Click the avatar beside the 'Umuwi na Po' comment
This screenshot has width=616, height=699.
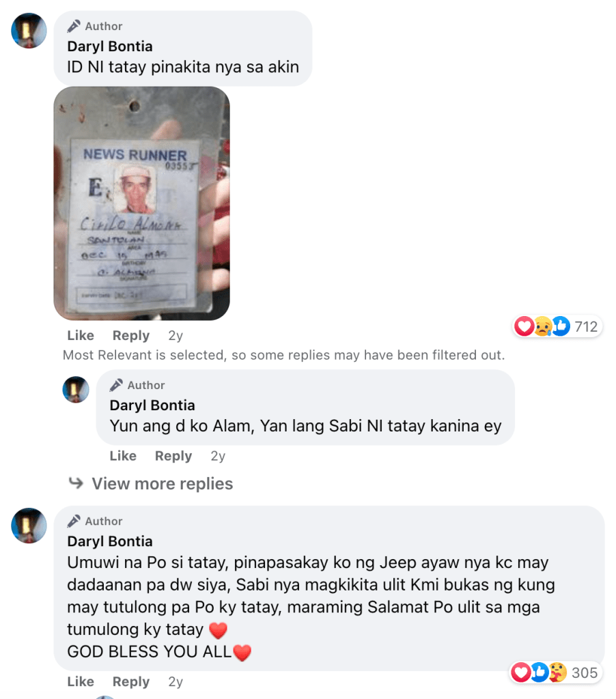tap(29, 526)
